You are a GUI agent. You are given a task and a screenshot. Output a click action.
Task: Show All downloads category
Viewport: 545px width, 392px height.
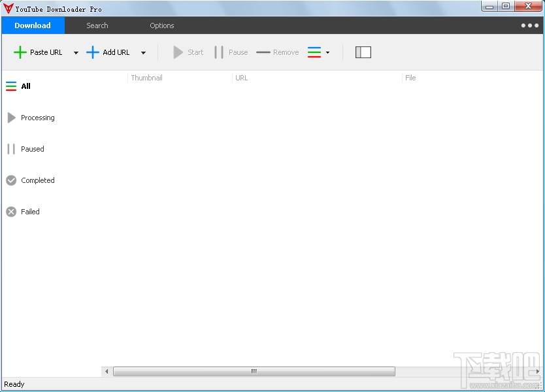click(x=25, y=86)
